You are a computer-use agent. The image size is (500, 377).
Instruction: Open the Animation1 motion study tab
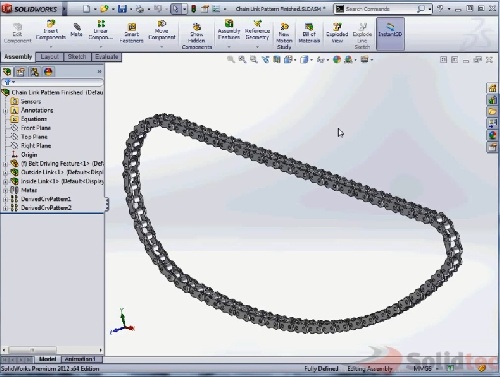coord(80,359)
